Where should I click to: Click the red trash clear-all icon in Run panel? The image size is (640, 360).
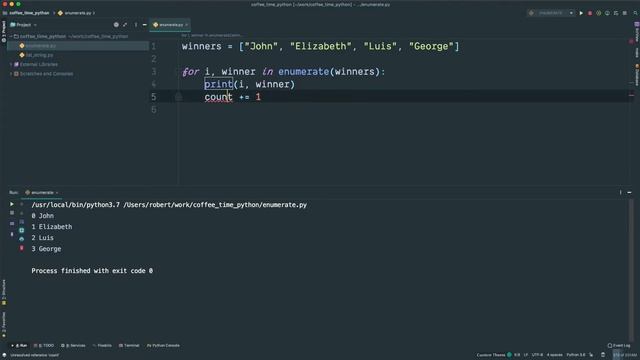coord(22,248)
